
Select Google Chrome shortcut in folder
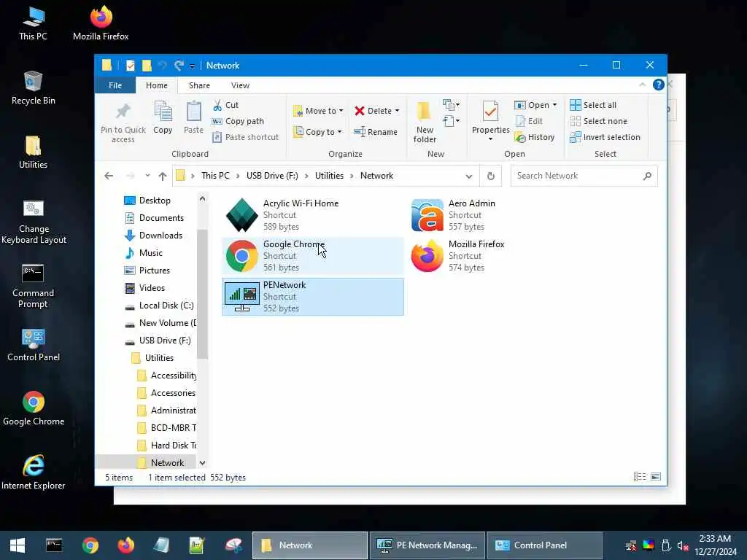click(x=312, y=256)
